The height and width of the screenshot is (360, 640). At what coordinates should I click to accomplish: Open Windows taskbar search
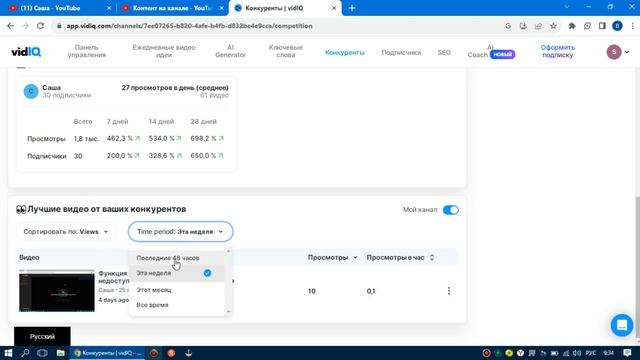click(25, 353)
